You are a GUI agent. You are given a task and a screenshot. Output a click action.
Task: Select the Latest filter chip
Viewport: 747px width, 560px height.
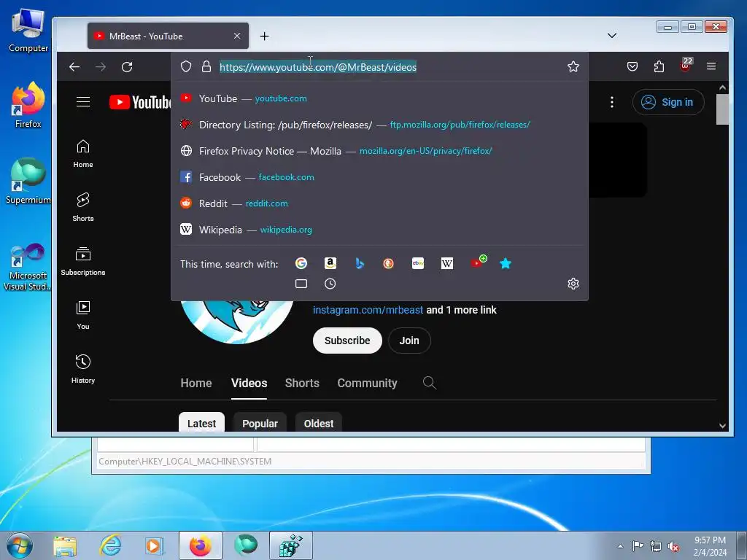pyautogui.click(x=201, y=423)
